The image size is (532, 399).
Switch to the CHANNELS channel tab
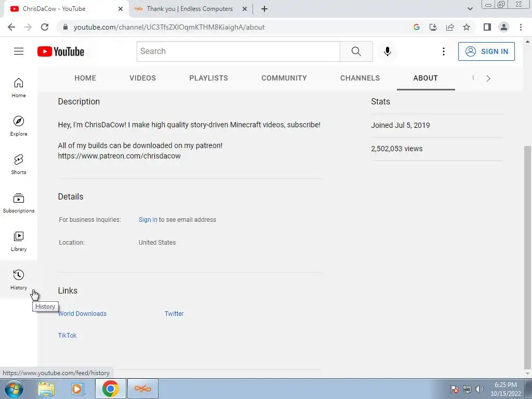(360, 78)
